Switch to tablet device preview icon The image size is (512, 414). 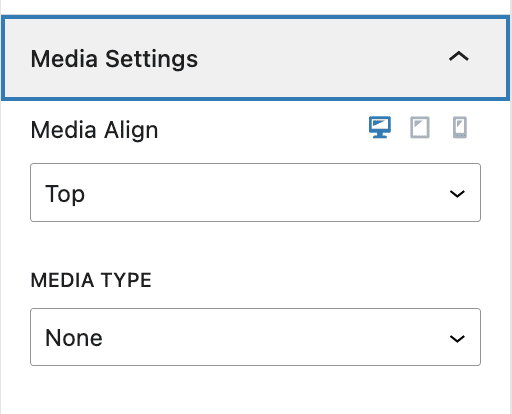pyautogui.click(x=420, y=127)
